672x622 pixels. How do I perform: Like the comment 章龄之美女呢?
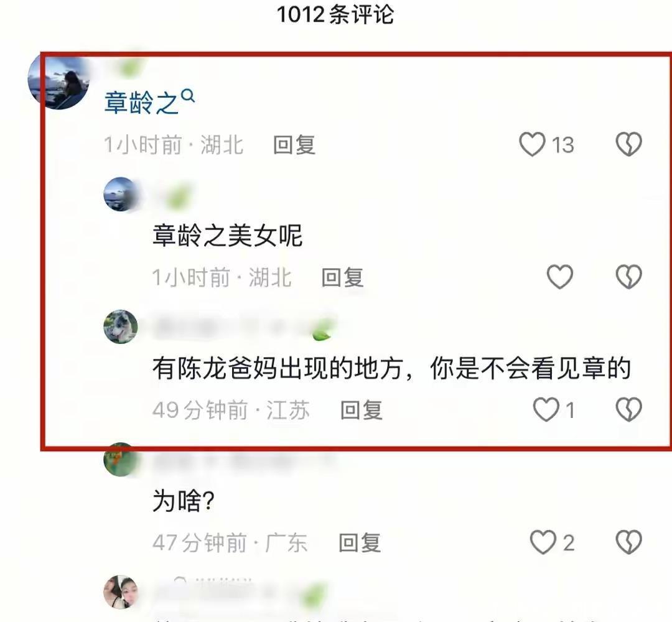coord(560,277)
